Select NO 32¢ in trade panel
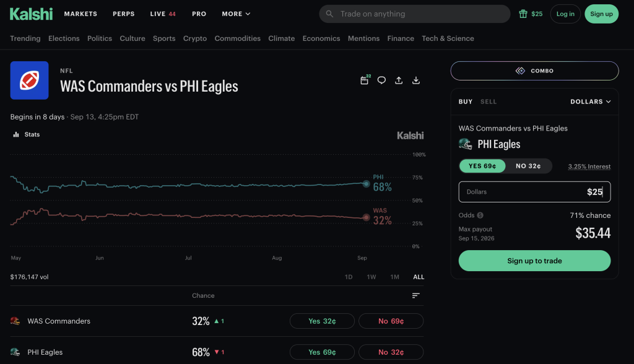 tap(528, 166)
